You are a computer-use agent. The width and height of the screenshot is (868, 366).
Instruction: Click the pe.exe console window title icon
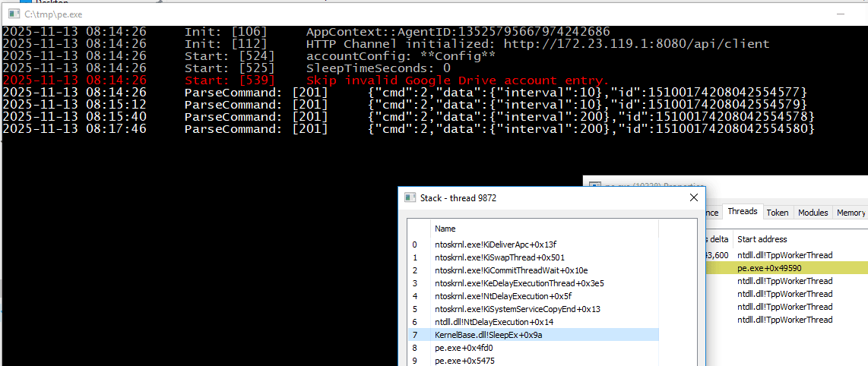click(13, 14)
